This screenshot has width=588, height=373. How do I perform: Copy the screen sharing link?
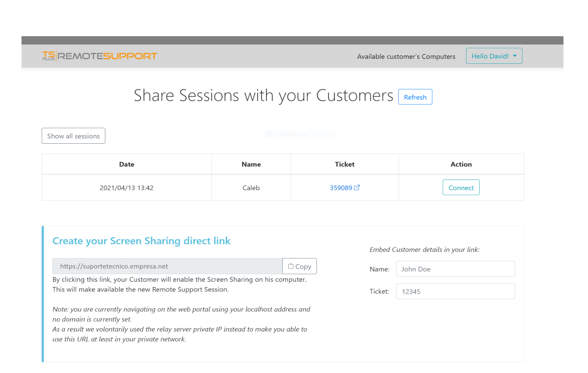coord(300,266)
